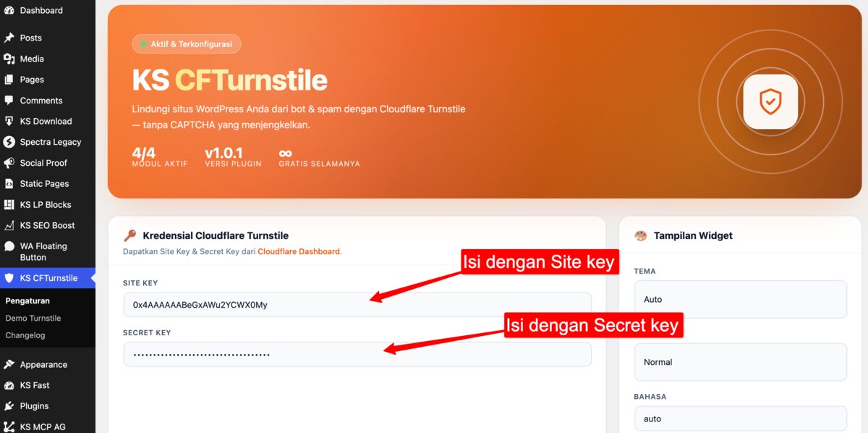
Task: Click the Aktif & Terkonfigurasi status badge
Action: [187, 44]
